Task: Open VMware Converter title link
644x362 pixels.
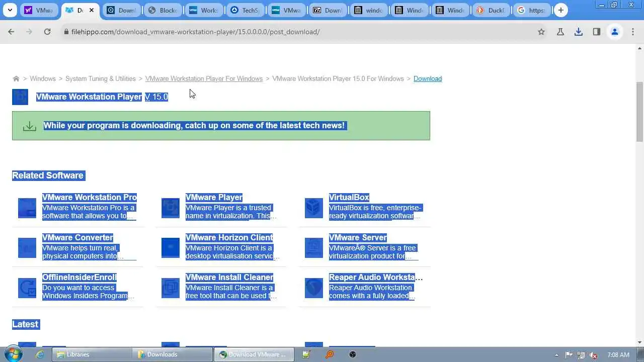Action: [77, 237]
